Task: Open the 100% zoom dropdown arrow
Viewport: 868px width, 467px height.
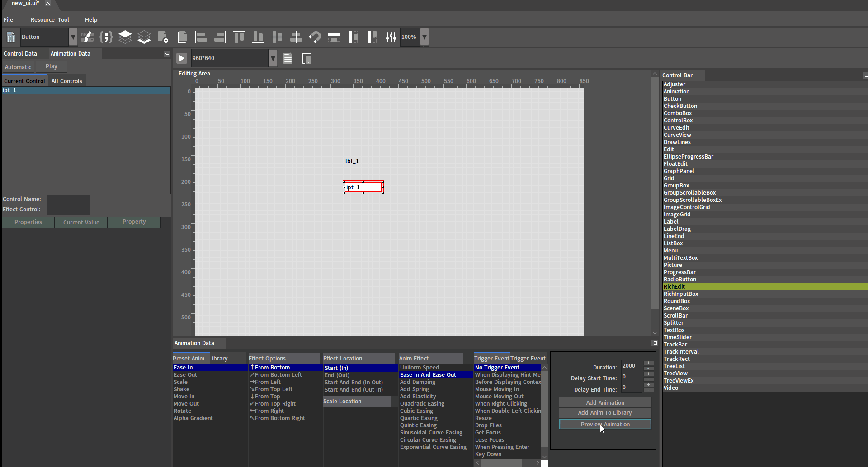Action: coord(425,37)
